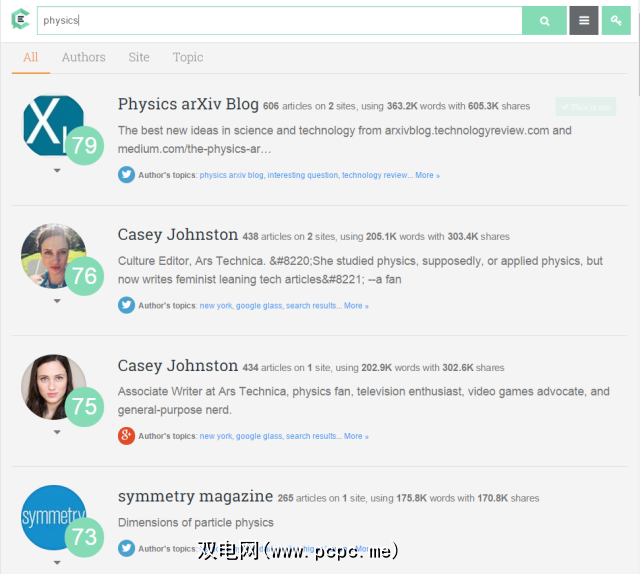Image resolution: width=640 pixels, height=574 pixels.
Task: Switch to the Authors tab
Action: (x=84, y=57)
